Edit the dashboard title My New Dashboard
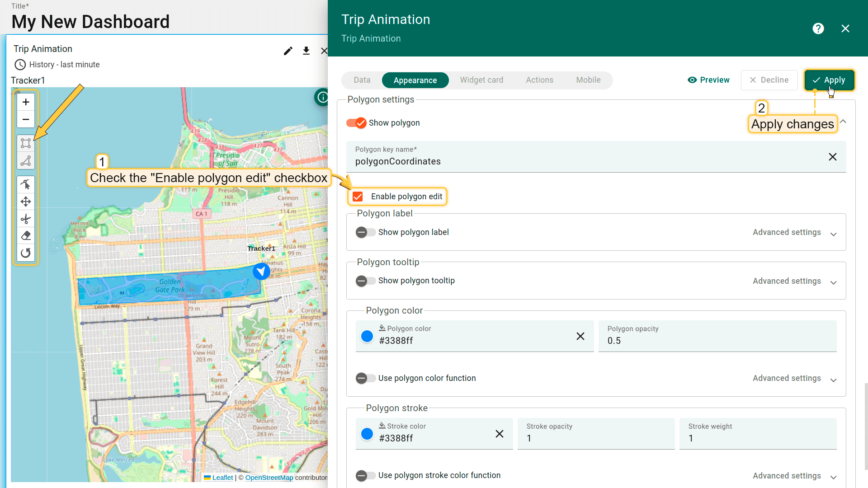The image size is (868, 488). (x=90, y=22)
